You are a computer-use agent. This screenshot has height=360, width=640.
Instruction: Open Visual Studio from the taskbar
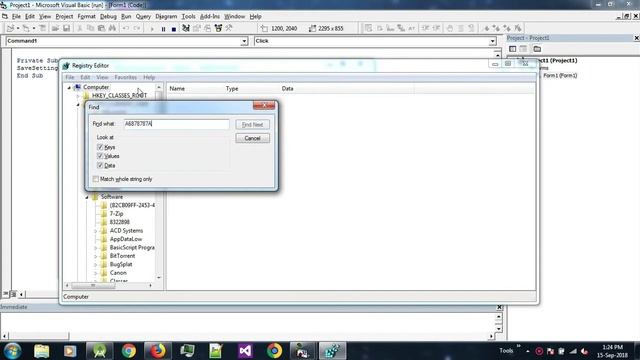245,351
